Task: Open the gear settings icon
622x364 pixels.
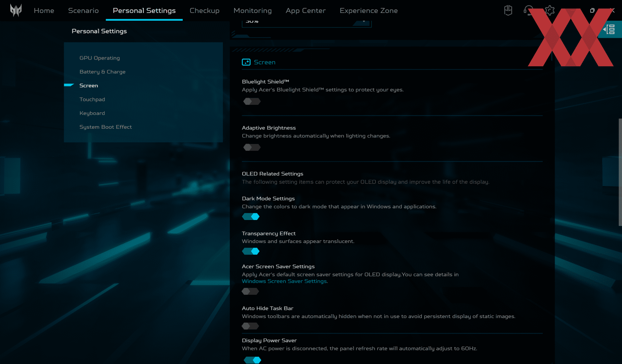Action: point(549,10)
